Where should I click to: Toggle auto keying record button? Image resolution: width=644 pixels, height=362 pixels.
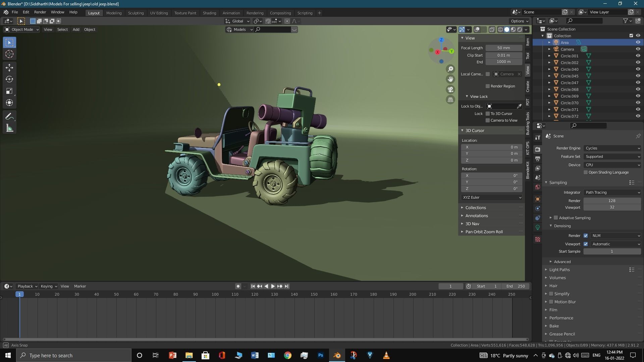click(238, 286)
